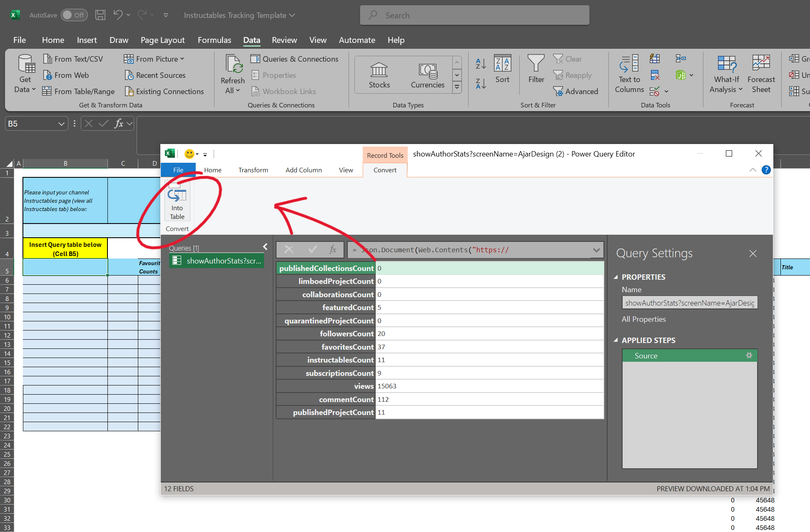Open What-If Analysis
The image size is (810, 532).
pyautogui.click(x=726, y=75)
